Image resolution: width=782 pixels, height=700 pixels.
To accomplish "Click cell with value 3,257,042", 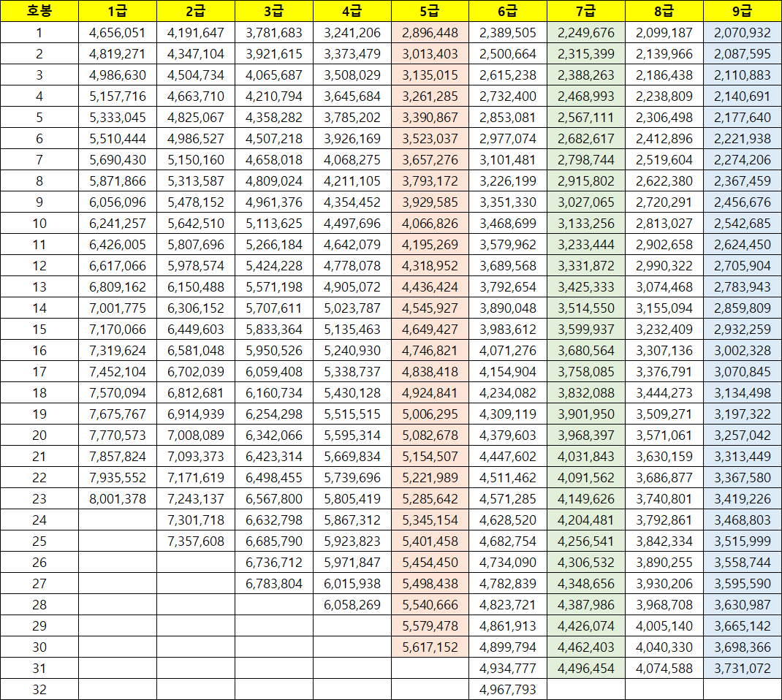I will coord(743,435).
